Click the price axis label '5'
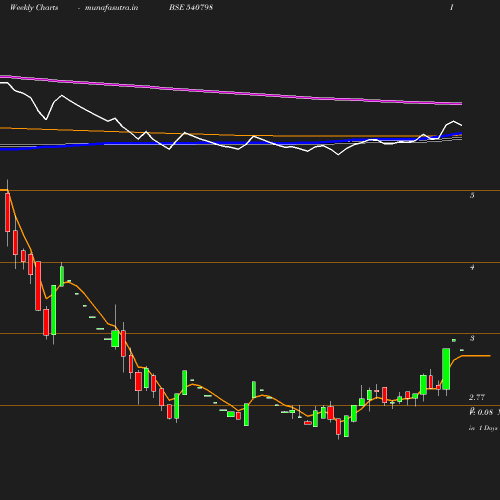 pos(472,195)
